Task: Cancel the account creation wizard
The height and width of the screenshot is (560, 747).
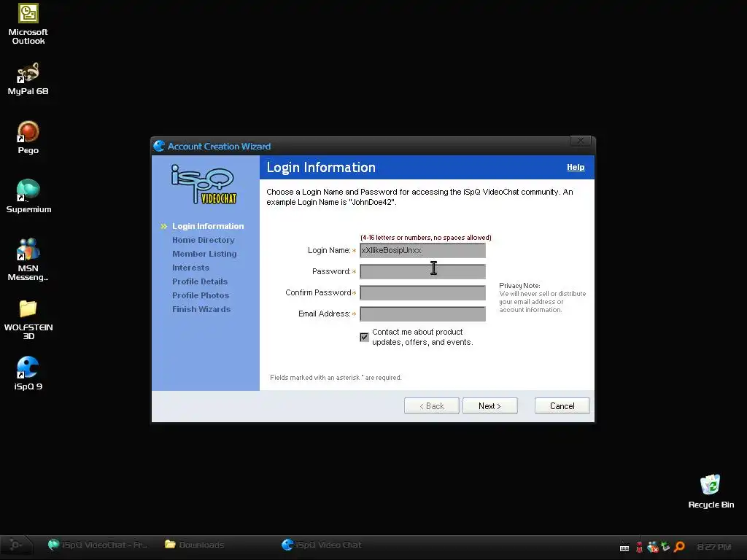Action: [x=562, y=405]
